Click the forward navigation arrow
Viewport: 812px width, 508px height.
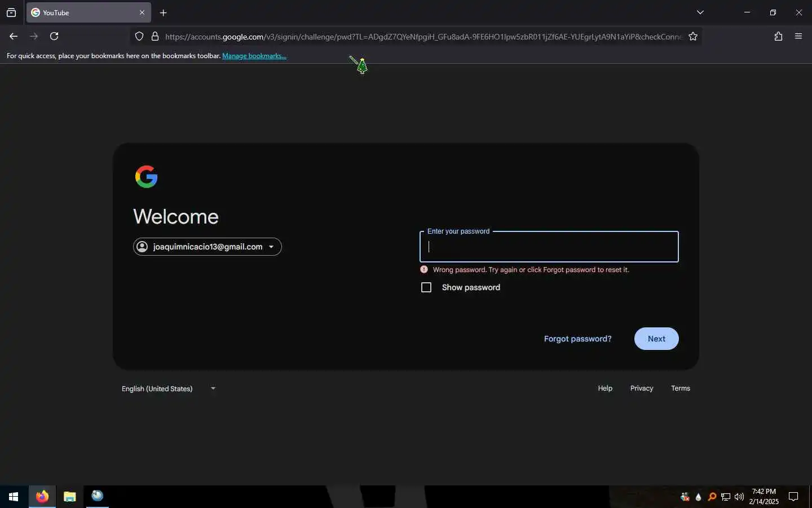(34, 36)
